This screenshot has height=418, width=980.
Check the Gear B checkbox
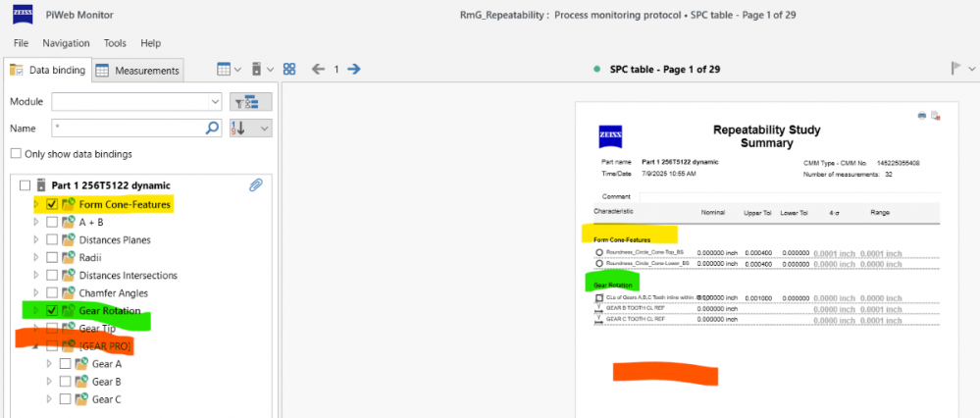(65, 381)
